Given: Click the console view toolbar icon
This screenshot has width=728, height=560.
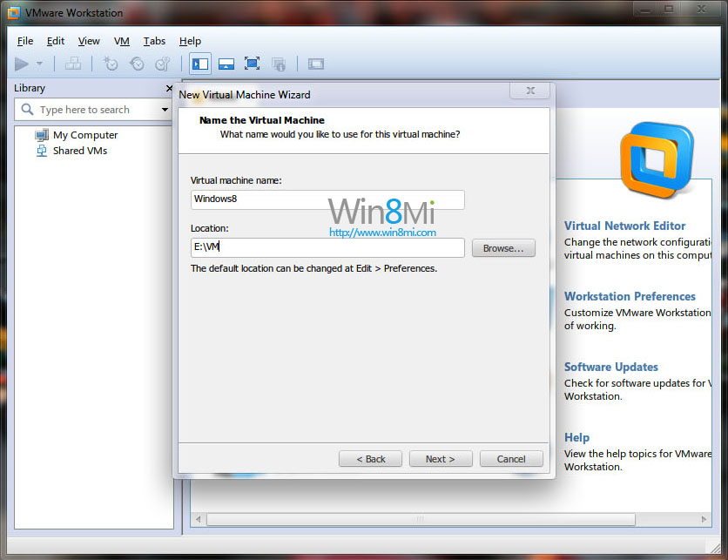Looking at the screenshot, I should point(316,64).
